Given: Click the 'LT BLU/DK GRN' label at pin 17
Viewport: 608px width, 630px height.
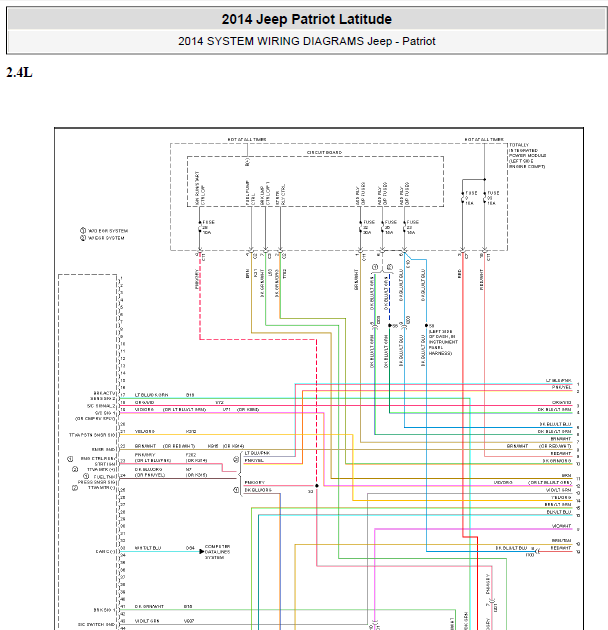Looking at the screenshot, I should click(x=151, y=395).
